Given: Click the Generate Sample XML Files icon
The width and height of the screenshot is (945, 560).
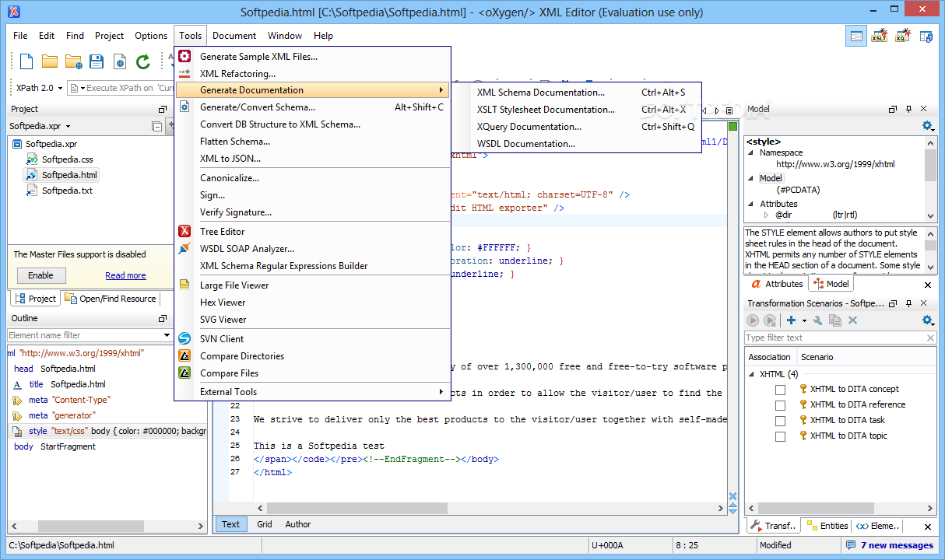Looking at the screenshot, I should [x=184, y=56].
